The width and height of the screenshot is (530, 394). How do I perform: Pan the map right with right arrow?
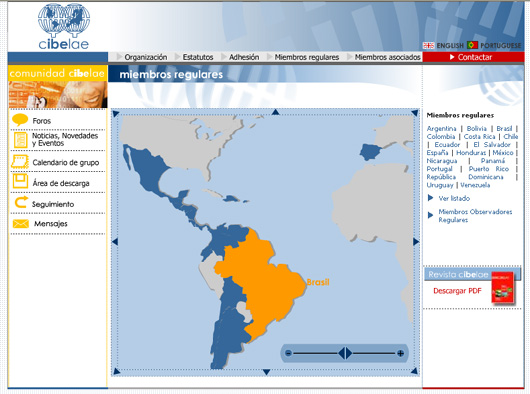coord(416,242)
